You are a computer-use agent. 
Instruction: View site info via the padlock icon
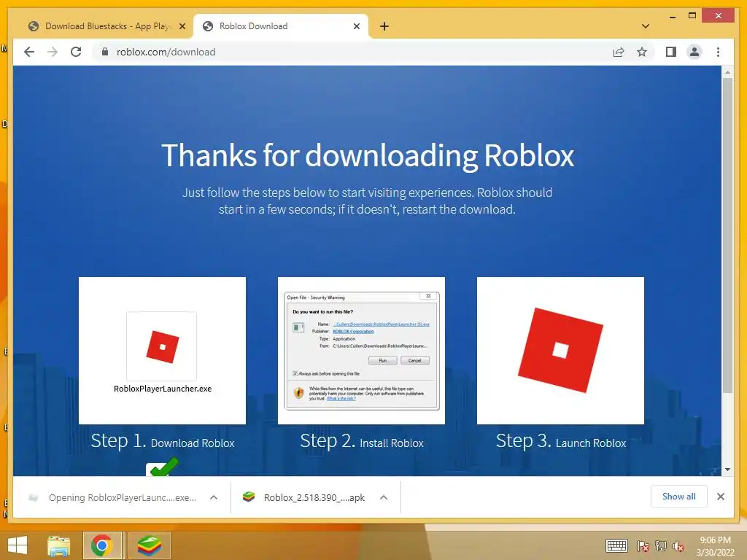click(105, 52)
